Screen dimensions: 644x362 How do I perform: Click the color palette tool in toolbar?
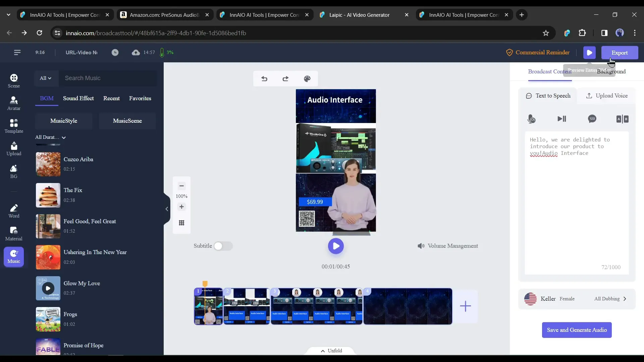click(307, 79)
